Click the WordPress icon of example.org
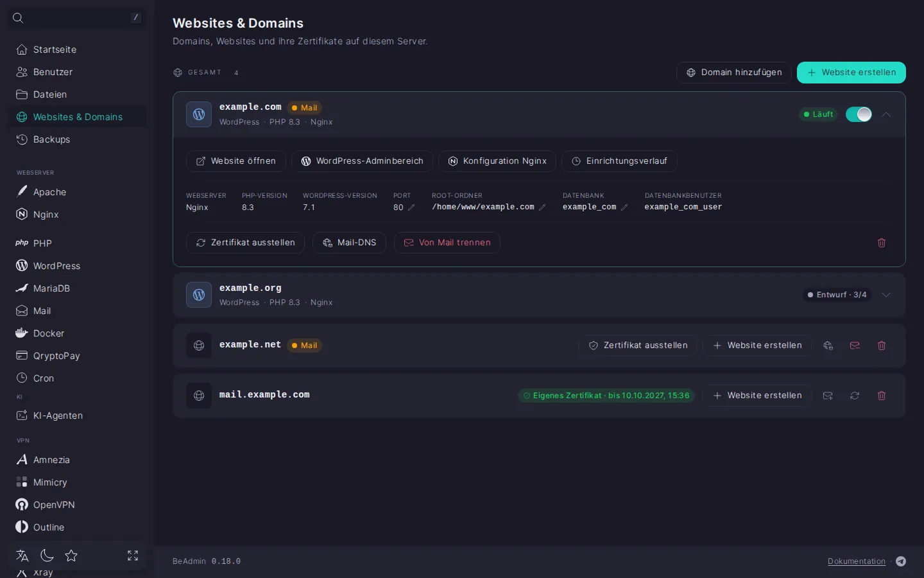The height and width of the screenshot is (578, 924). coord(199,295)
